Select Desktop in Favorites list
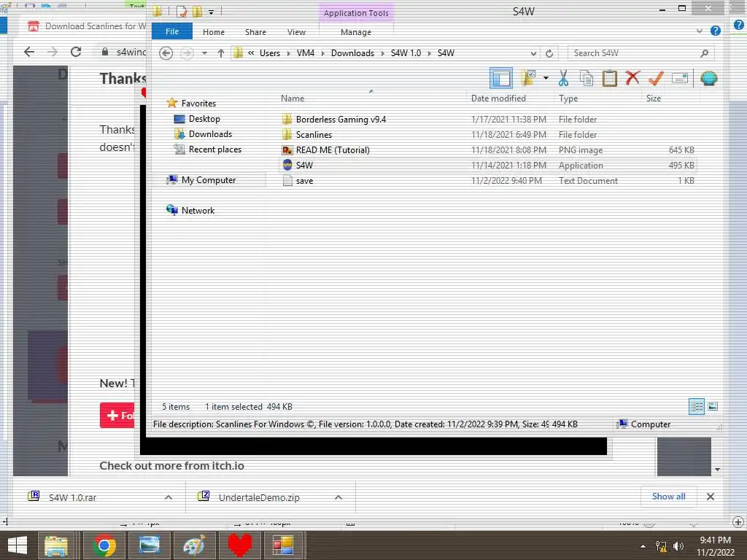 204,119
